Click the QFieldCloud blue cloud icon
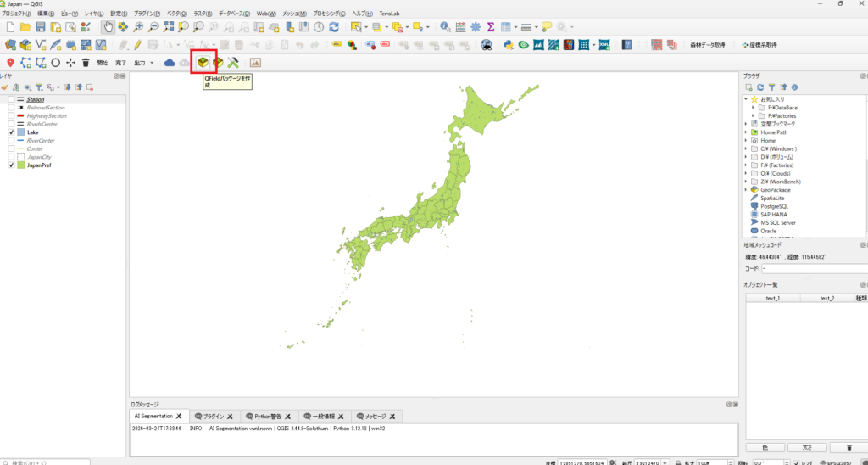868x465 pixels. 170,62
